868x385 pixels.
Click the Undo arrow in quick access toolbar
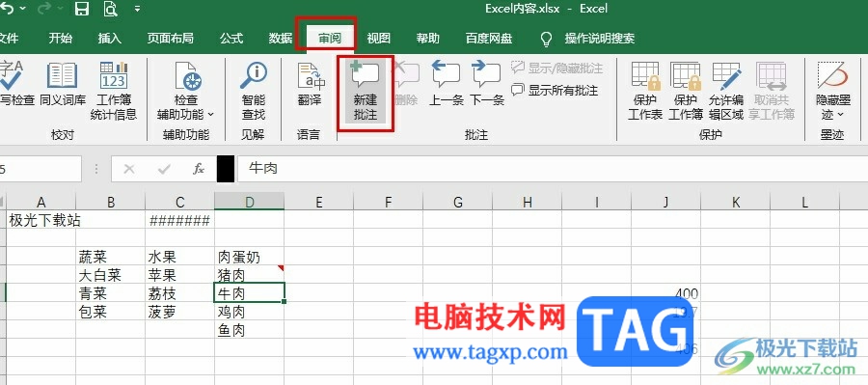[6, 9]
